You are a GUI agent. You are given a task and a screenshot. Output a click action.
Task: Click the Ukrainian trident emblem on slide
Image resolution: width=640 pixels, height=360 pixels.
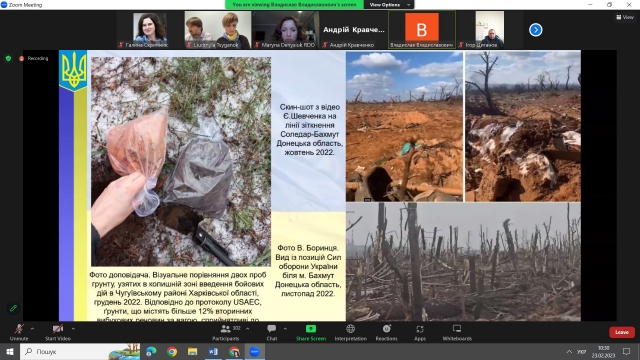[73, 70]
